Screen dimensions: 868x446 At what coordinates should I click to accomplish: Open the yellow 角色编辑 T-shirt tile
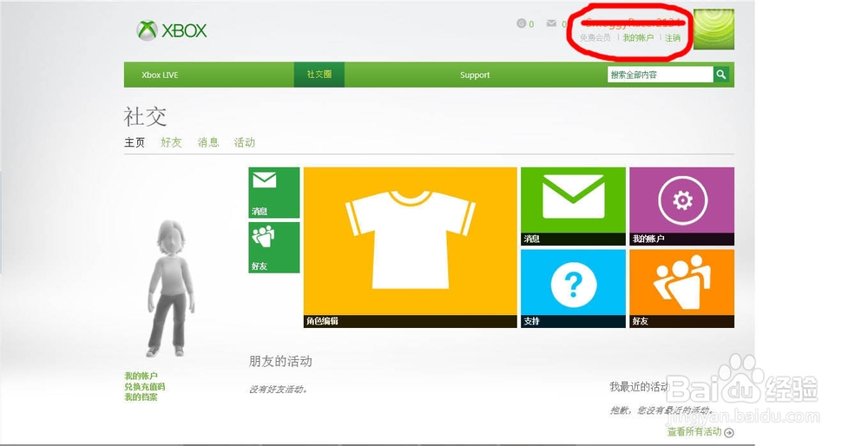pyautogui.click(x=411, y=247)
